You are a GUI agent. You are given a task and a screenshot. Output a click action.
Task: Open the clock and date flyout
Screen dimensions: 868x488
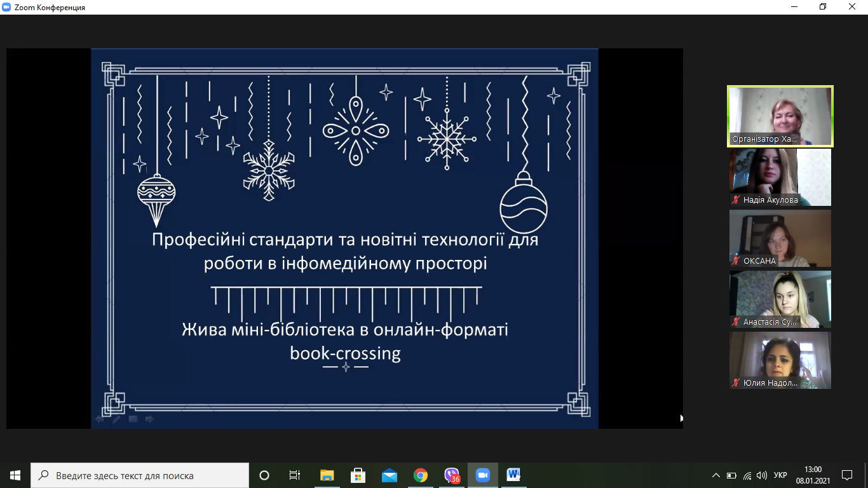(x=813, y=475)
